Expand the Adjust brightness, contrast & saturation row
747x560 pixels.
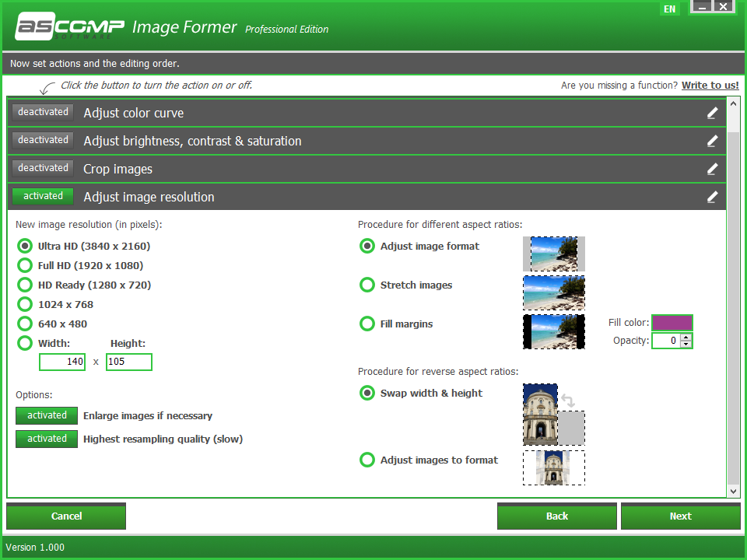coord(366,141)
